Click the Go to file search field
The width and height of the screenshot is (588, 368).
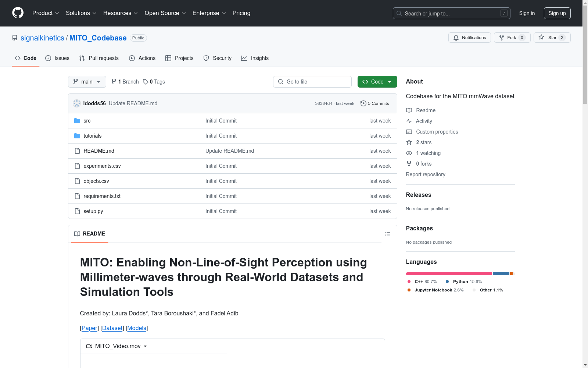[312, 82]
